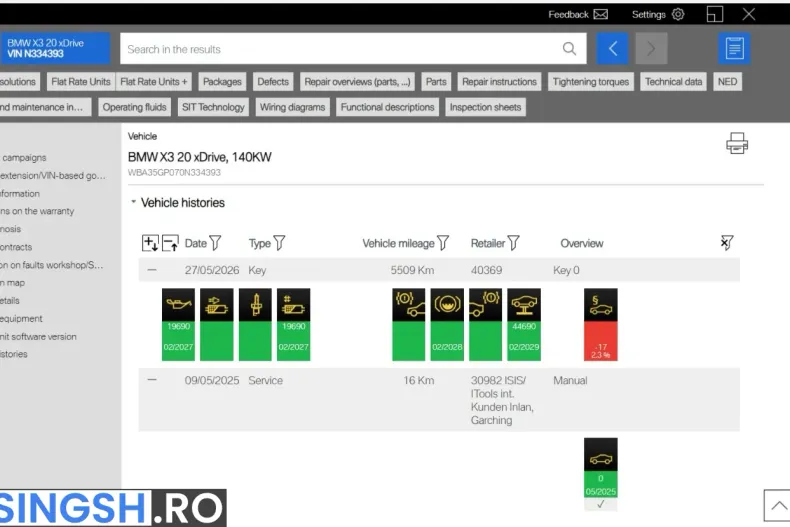
Task: Open Settings gear icon
Action: (678, 14)
